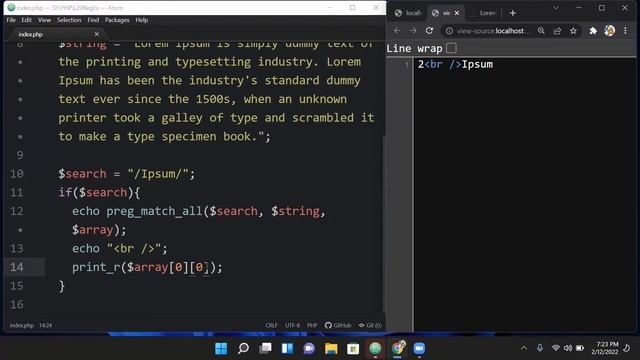Open the File menu in Atom

click(11, 20)
